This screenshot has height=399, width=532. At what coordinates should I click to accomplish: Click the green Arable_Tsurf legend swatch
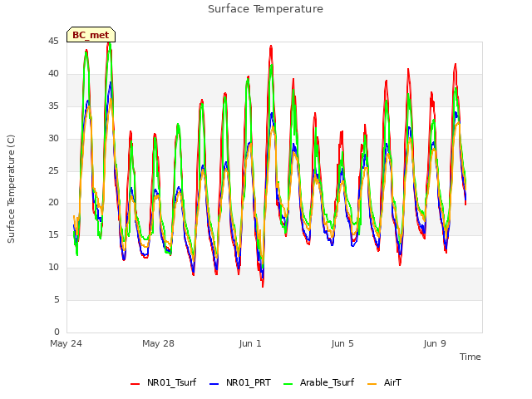(x=288, y=384)
